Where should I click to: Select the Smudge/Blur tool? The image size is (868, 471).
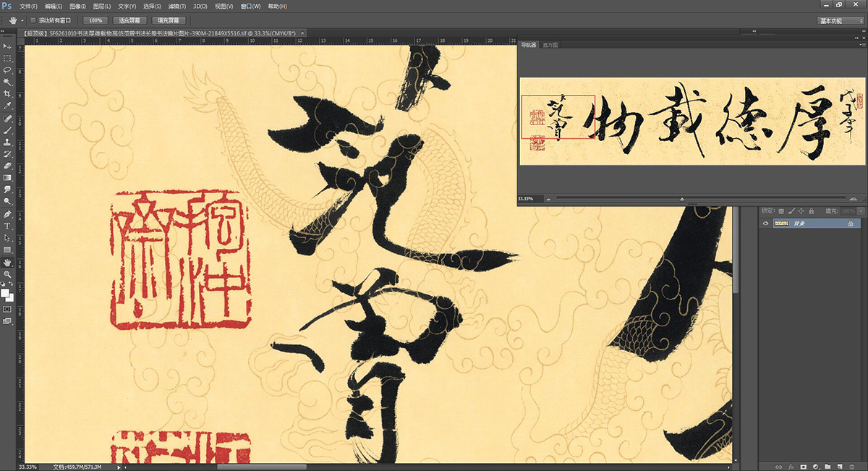[7, 190]
